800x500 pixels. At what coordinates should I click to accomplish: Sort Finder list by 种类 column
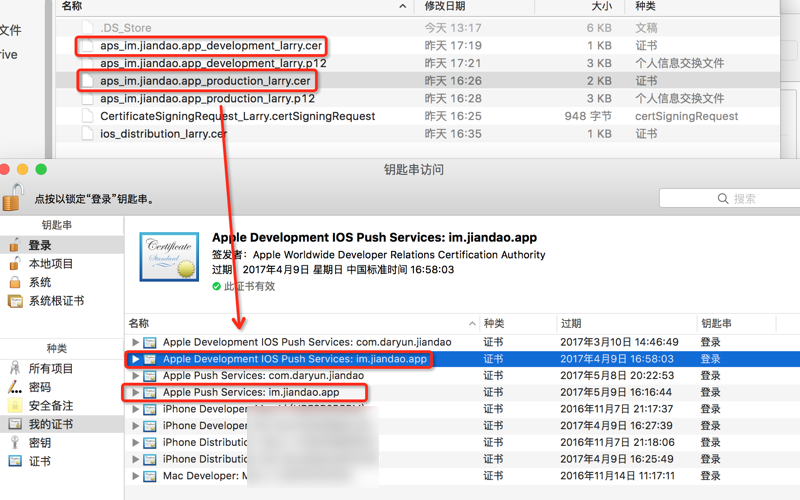(x=703, y=6)
